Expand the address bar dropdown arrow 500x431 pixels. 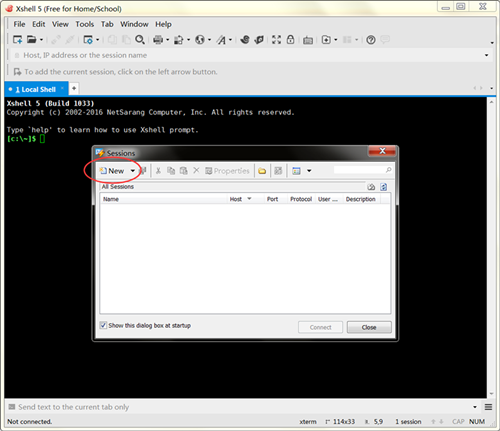click(x=486, y=55)
